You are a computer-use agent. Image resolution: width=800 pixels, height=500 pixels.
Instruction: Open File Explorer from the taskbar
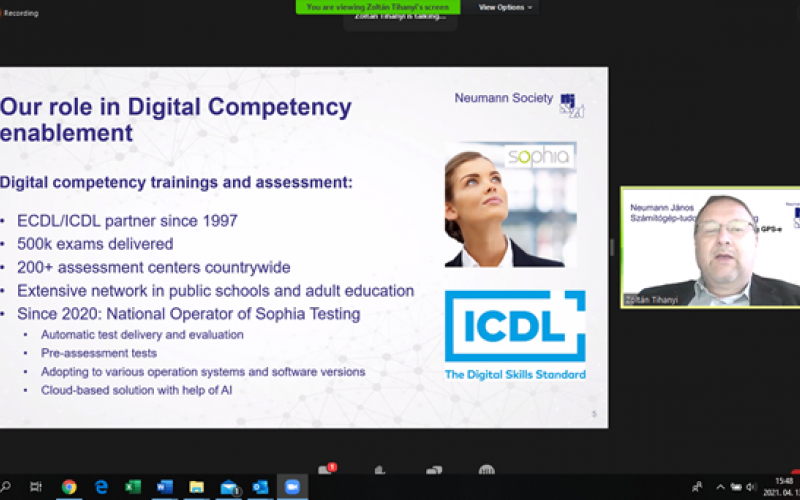click(x=196, y=487)
